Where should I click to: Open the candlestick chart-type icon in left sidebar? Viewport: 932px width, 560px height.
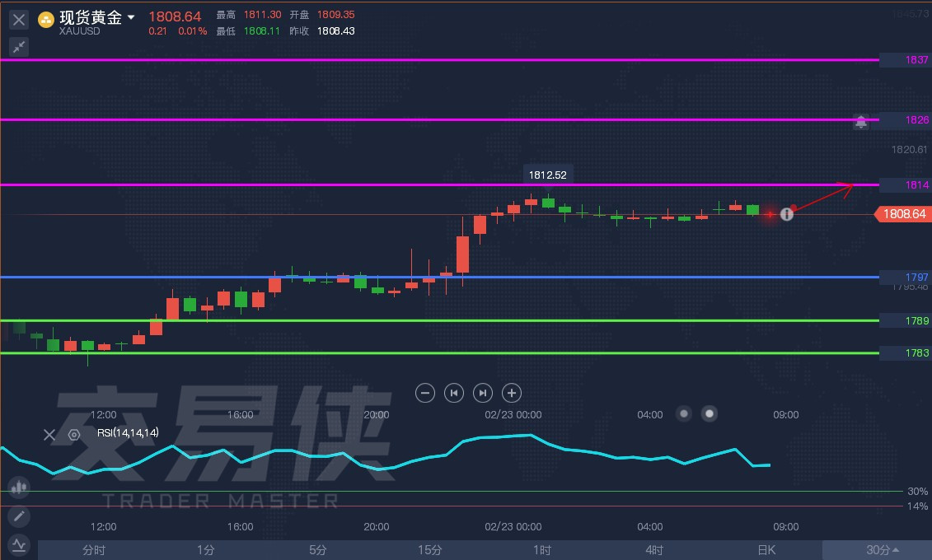(19, 487)
